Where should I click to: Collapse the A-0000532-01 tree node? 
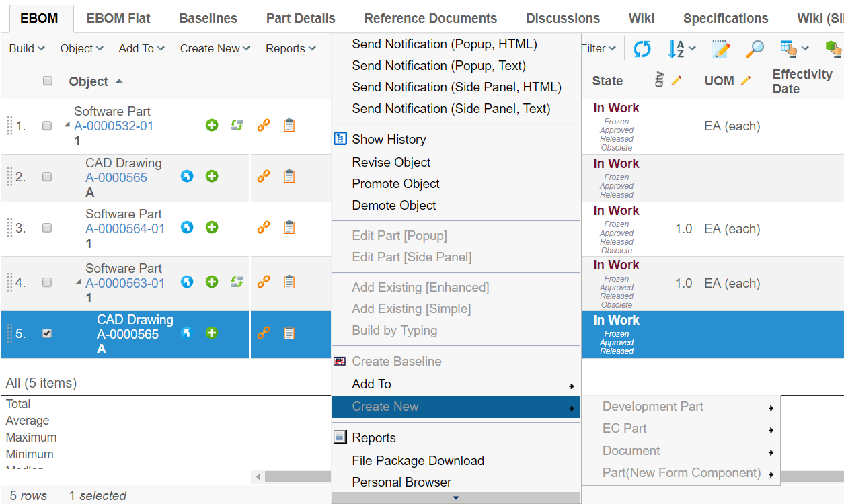tap(67, 125)
